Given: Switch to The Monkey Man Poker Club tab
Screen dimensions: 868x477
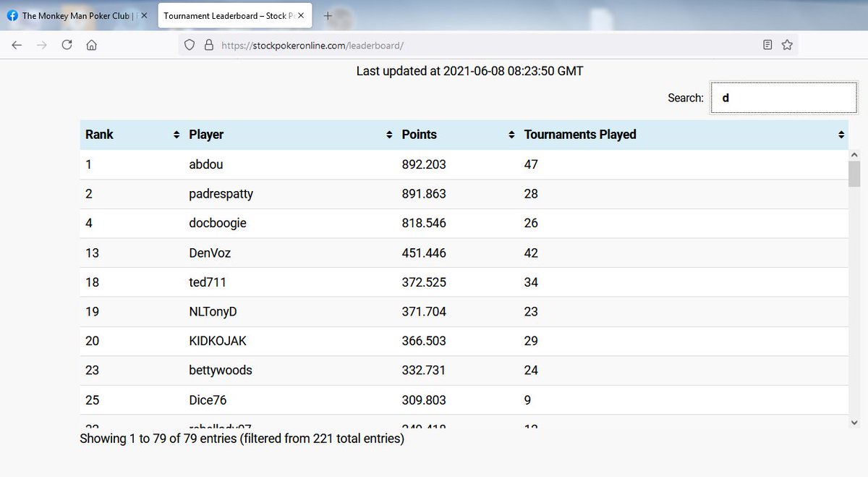Looking at the screenshot, I should coord(78,15).
